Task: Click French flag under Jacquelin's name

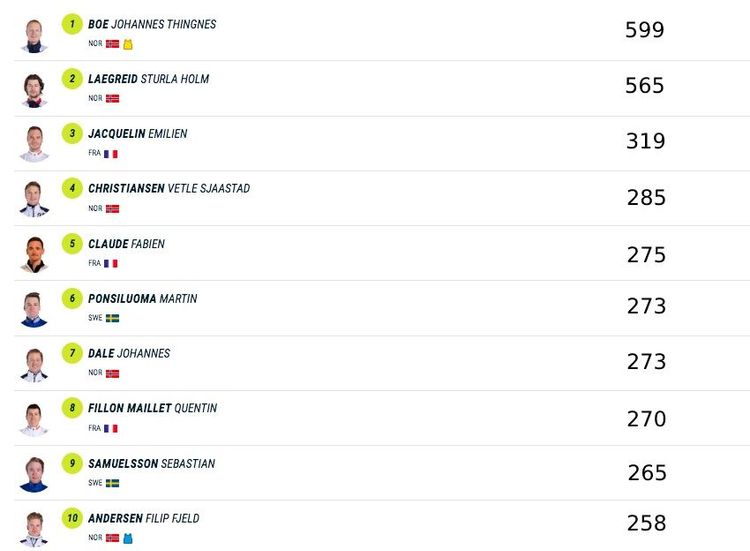Action: (110, 154)
